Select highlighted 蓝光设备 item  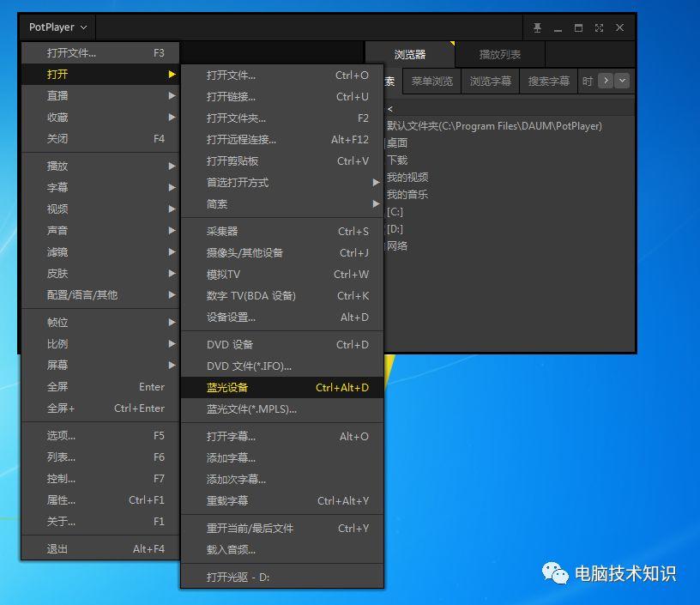tap(282, 388)
